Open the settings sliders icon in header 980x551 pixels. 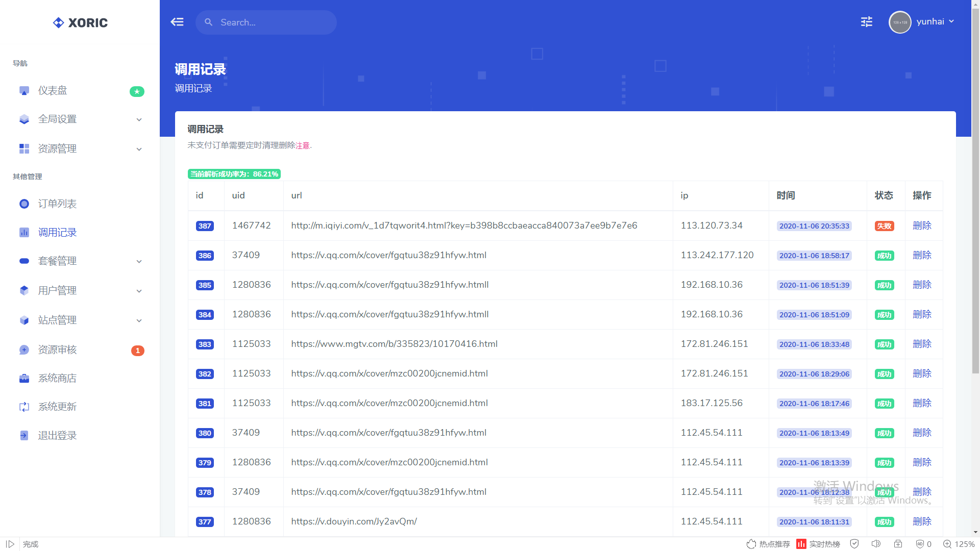867,22
